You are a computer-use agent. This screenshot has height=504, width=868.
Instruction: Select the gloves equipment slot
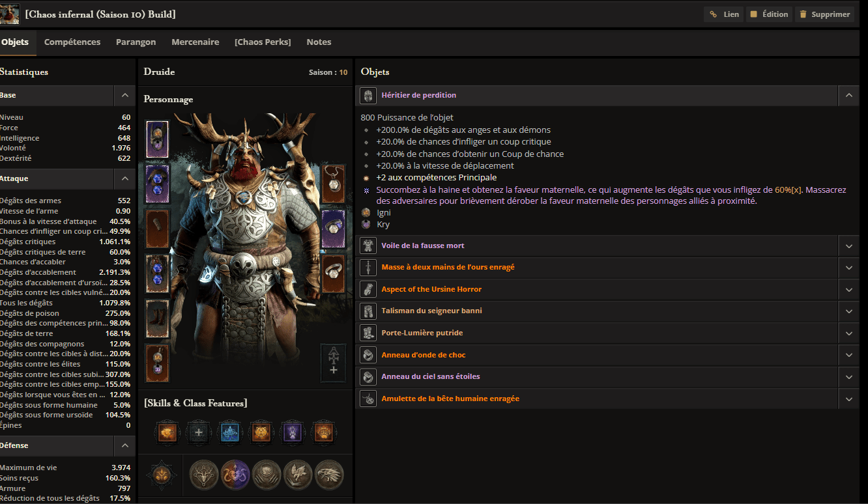[x=157, y=229]
